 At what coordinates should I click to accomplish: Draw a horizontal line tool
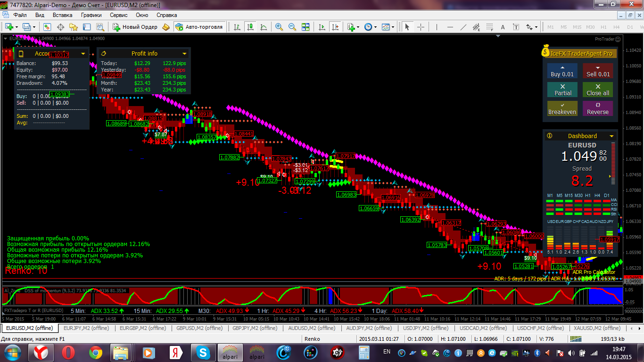point(450,27)
